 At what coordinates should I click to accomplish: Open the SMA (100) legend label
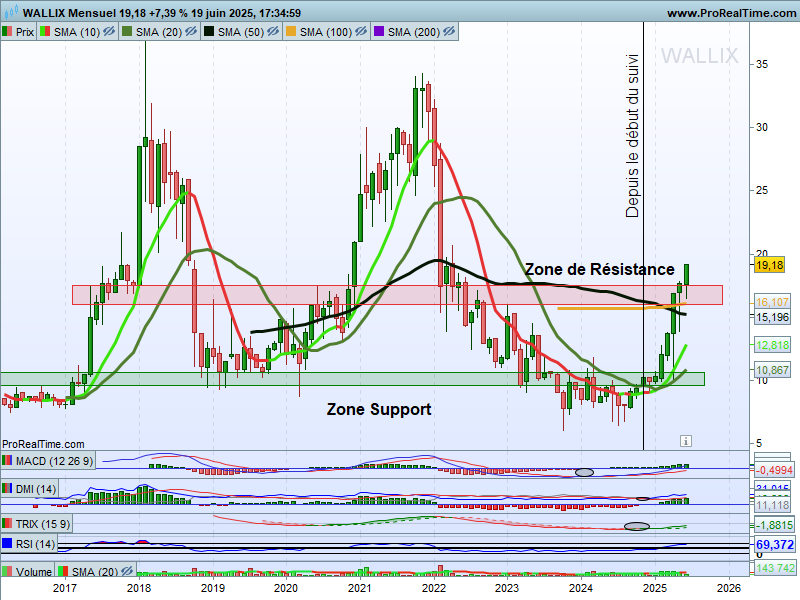coord(326,32)
